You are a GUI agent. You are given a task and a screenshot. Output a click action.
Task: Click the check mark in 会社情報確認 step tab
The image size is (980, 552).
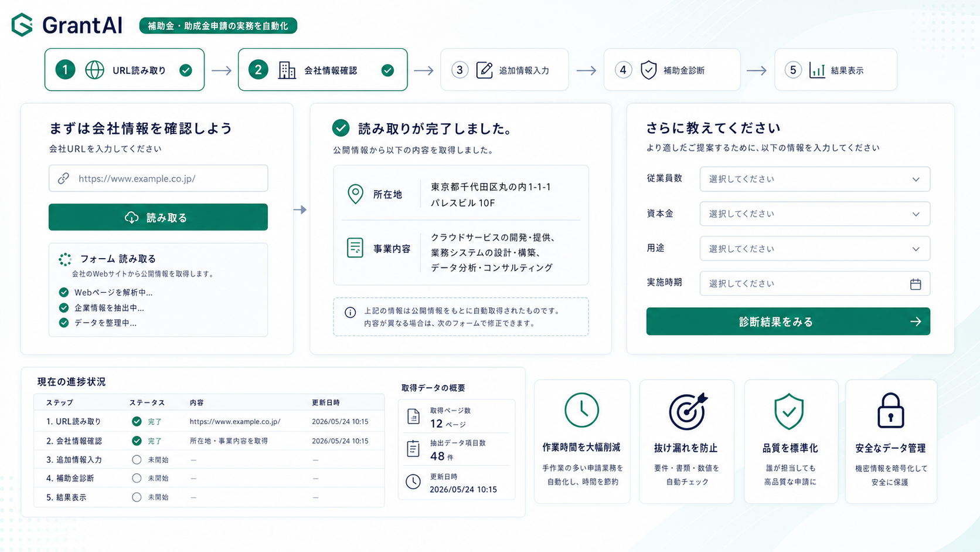[387, 70]
